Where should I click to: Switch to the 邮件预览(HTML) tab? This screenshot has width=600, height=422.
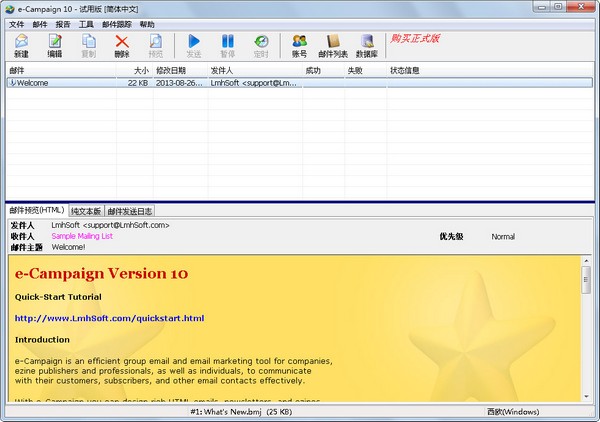pyautogui.click(x=37, y=210)
